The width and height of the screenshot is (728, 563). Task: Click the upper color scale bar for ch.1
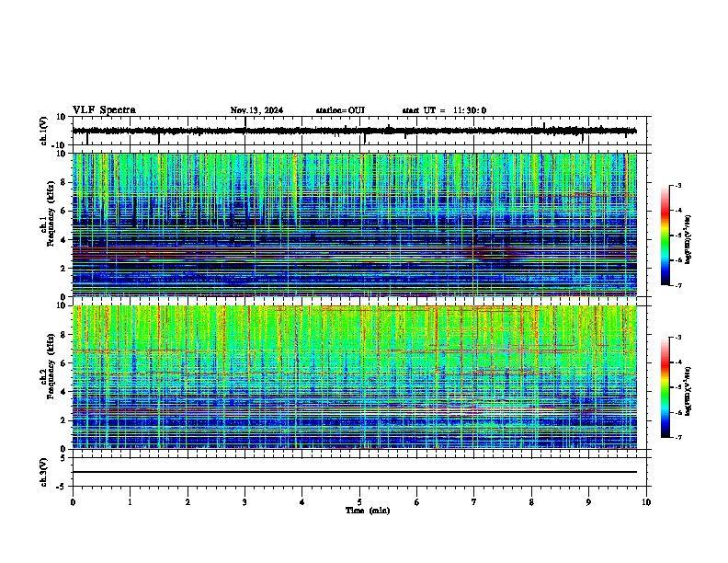(665, 236)
